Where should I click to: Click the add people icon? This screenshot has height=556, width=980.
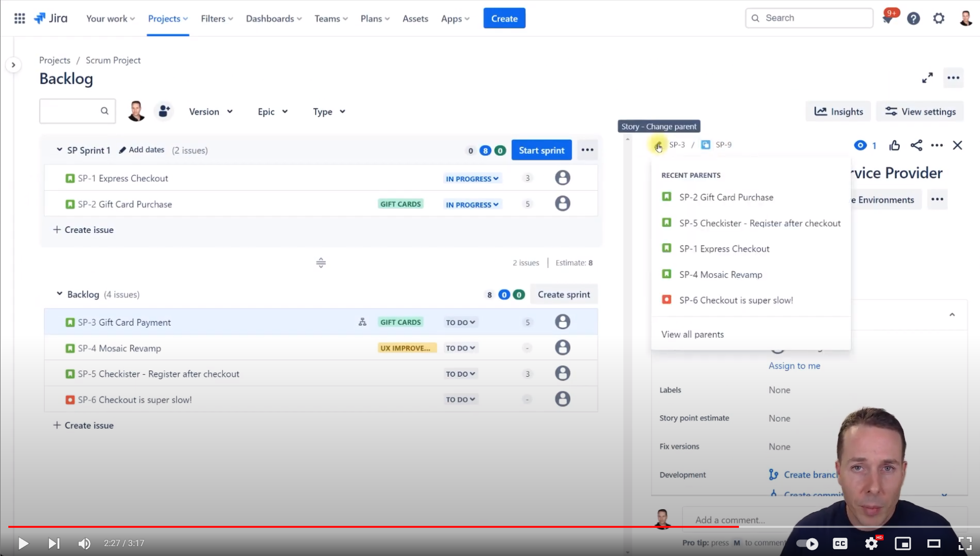pos(164,111)
